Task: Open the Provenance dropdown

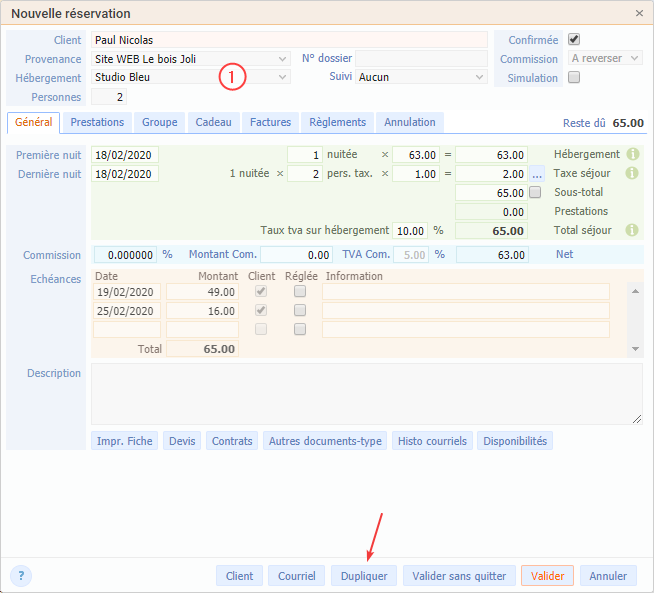Action: pyautogui.click(x=282, y=59)
